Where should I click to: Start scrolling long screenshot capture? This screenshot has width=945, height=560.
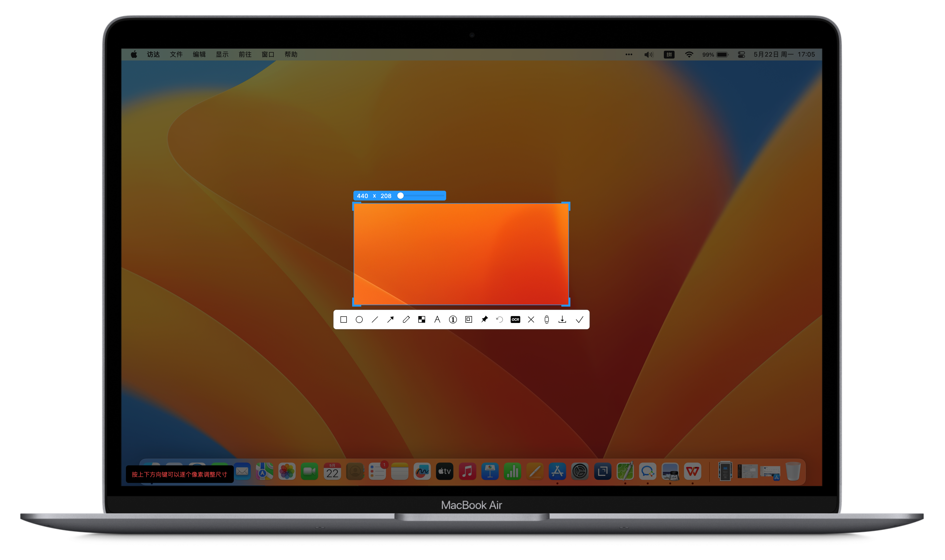[x=547, y=320]
